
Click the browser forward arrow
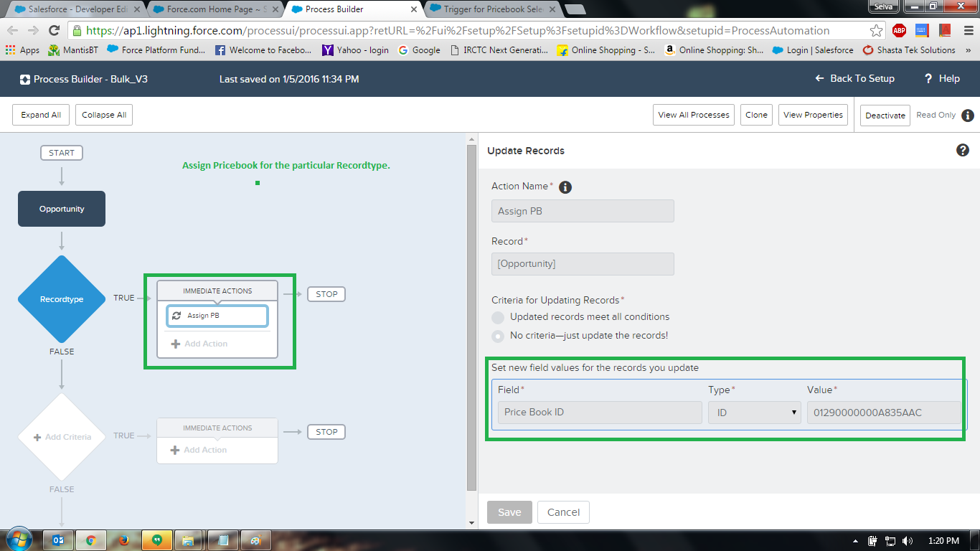tap(33, 31)
